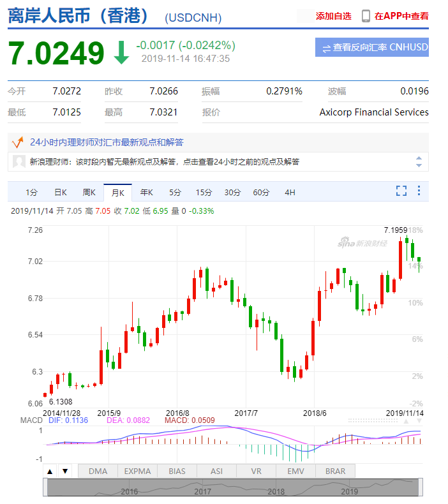The height and width of the screenshot is (504, 448).
Task: Click the fullscreen chart icon
Action: [x=401, y=191]
